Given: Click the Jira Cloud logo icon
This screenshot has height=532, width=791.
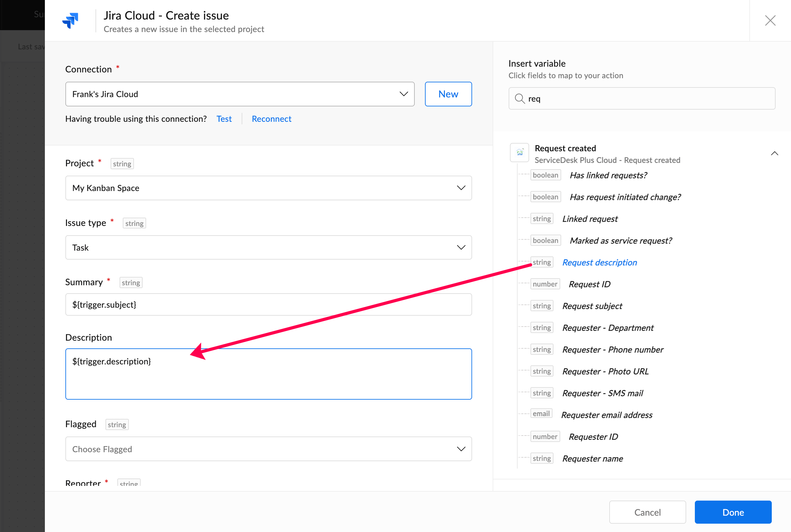Looking at the screenshot, I should click(x=70, y=21).
